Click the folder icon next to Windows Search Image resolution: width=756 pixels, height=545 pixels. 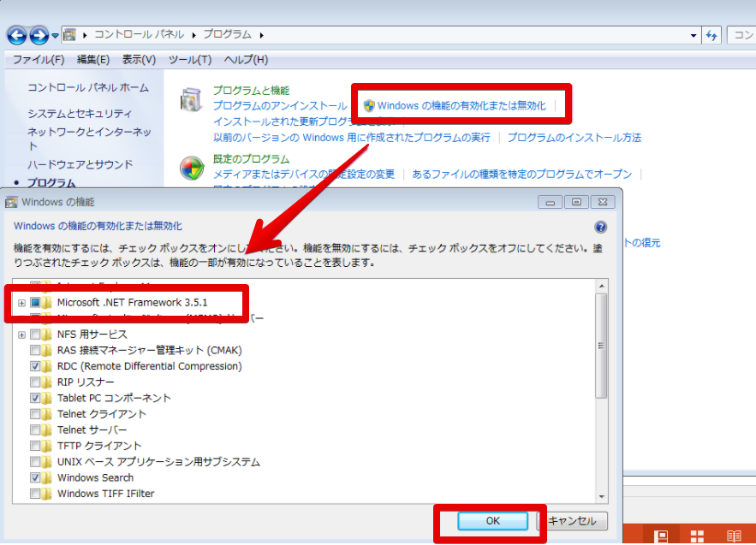click(x=48, y=477)
